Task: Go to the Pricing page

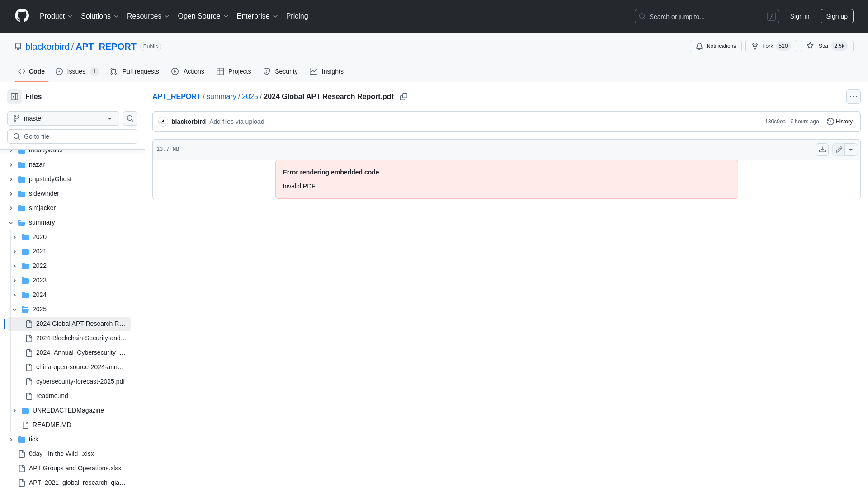Action: [297, 16]
